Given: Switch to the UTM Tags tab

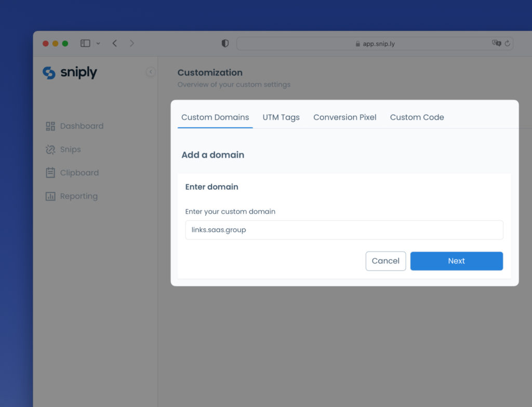Looking at the screenshot, I should [x=281, y=117].
